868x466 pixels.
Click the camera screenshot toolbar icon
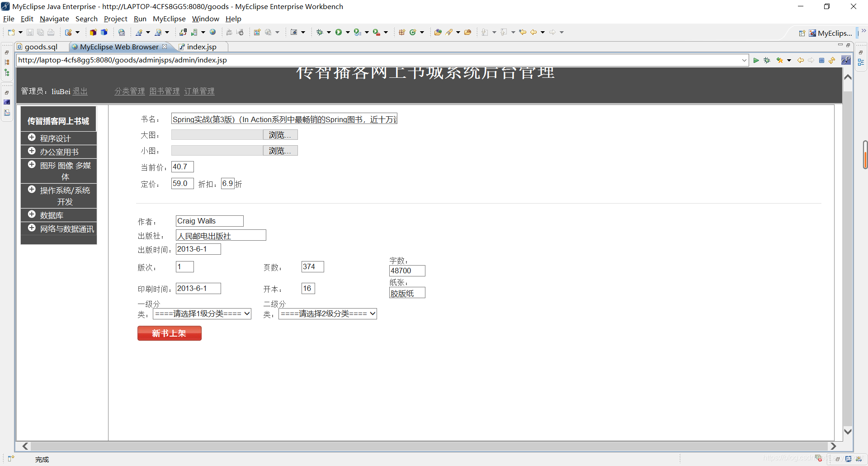tap(294, 33)
